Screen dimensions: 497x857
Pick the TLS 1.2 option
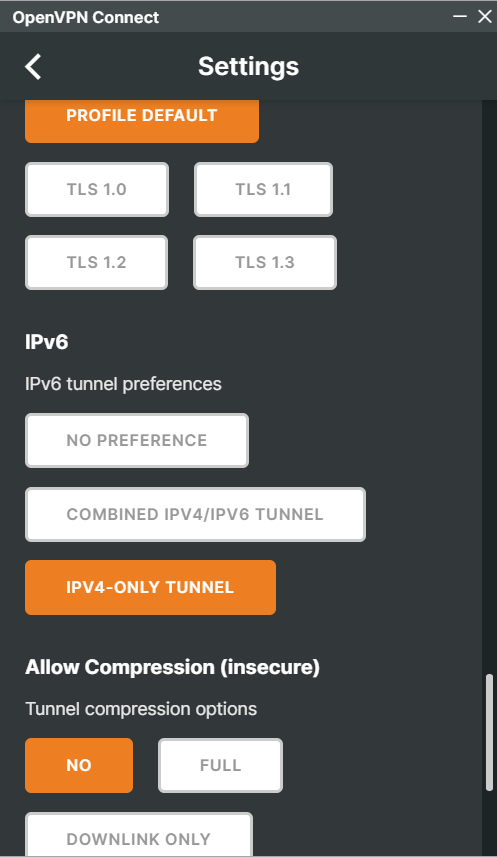pyautogui.click(x=96, y=262)
